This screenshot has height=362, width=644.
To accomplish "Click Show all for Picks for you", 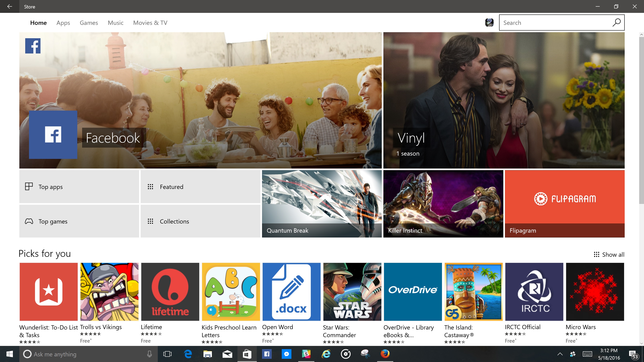I will click(609, 254).
